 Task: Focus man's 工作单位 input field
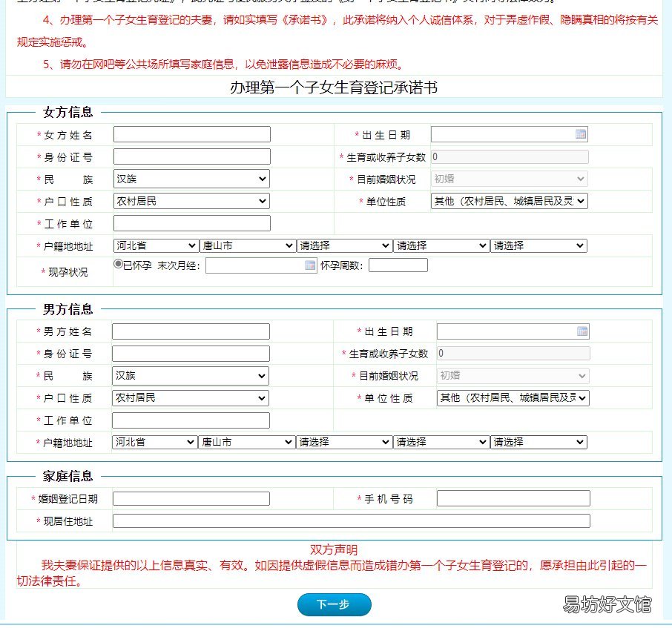(x=191, y=420)
